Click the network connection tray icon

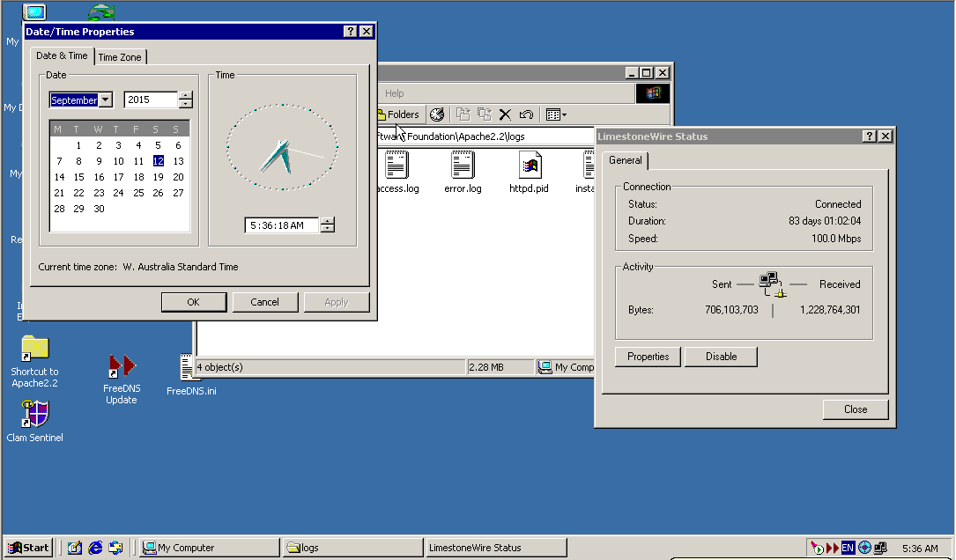(x=880, y=547)
